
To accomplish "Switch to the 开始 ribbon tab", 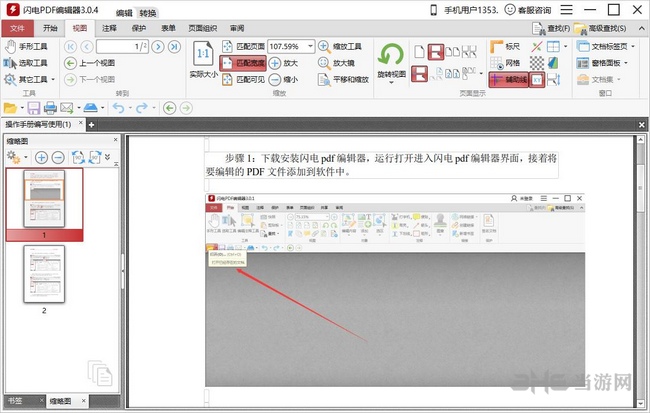I will (50, 28).
